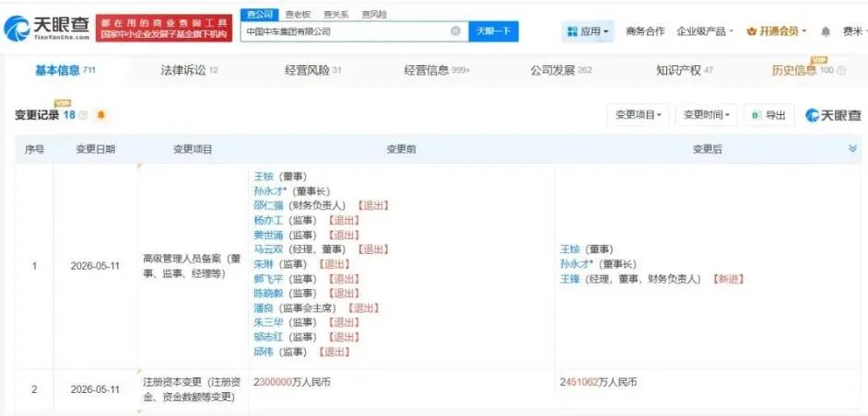Select the 查风险 search tab

click(x=374, y=15)
